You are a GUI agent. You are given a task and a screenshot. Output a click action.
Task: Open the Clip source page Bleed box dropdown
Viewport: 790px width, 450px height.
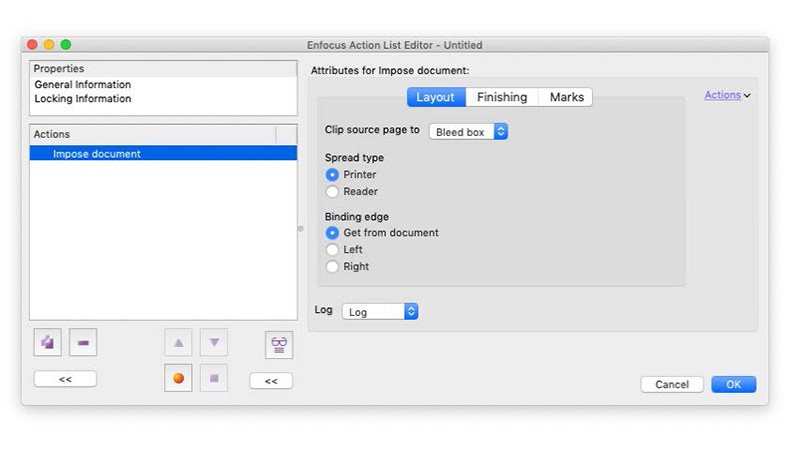tap(469, 132)
